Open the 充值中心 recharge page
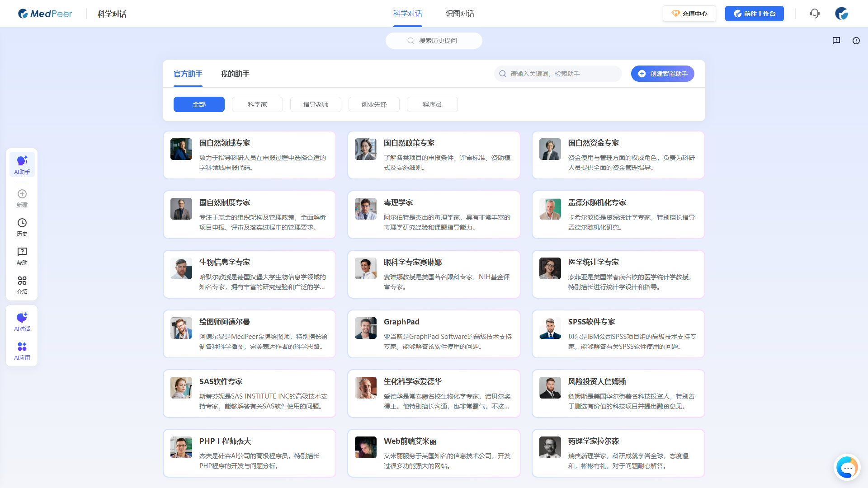Image resolution: width=868 pixels, height=488 pixels. point(689,14)
